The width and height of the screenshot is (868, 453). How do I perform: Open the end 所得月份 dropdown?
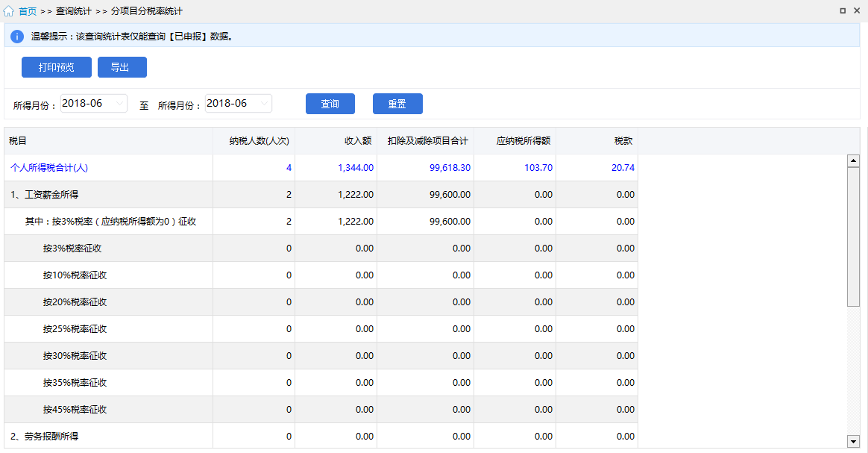pos(239,104)
